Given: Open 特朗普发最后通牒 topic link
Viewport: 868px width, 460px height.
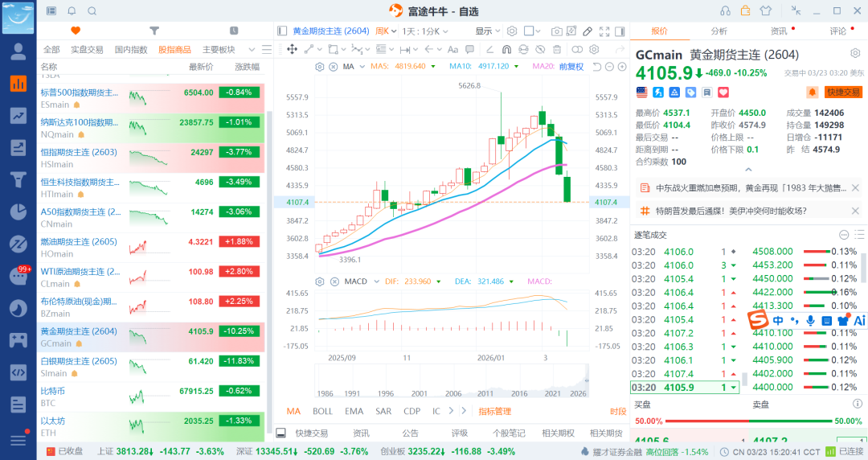Looking at the screenshot, I should (731, 211).
